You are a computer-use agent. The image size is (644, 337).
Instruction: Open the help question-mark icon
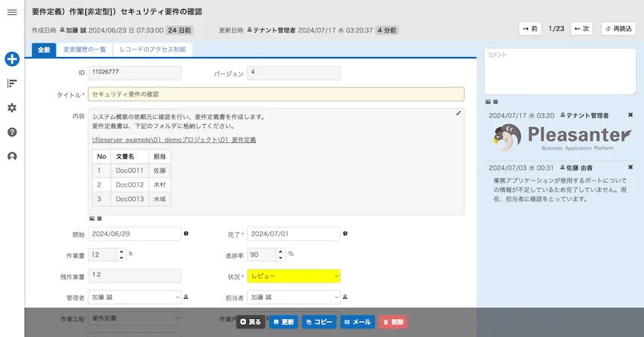[12, 132]
